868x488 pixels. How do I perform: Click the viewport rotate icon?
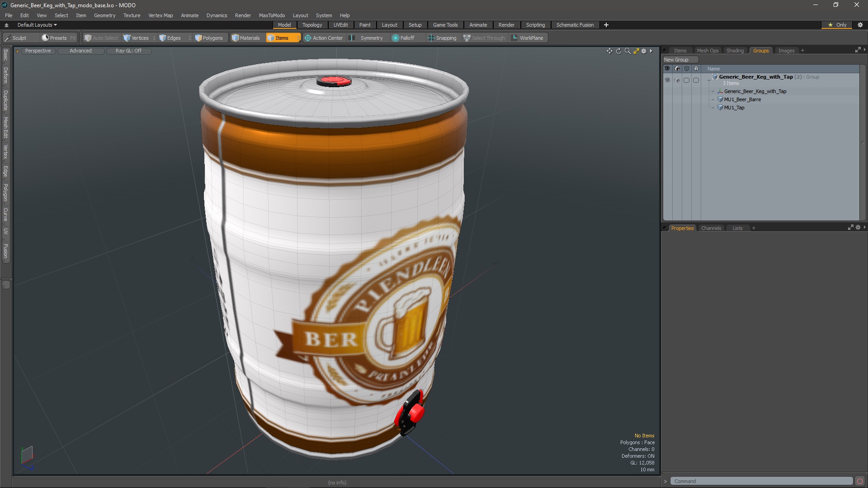point(618,51)
